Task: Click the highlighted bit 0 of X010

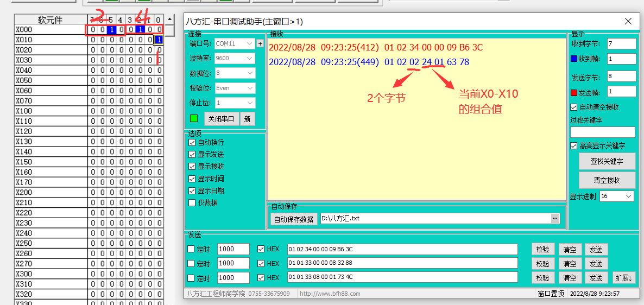Action: click(159, 40)
